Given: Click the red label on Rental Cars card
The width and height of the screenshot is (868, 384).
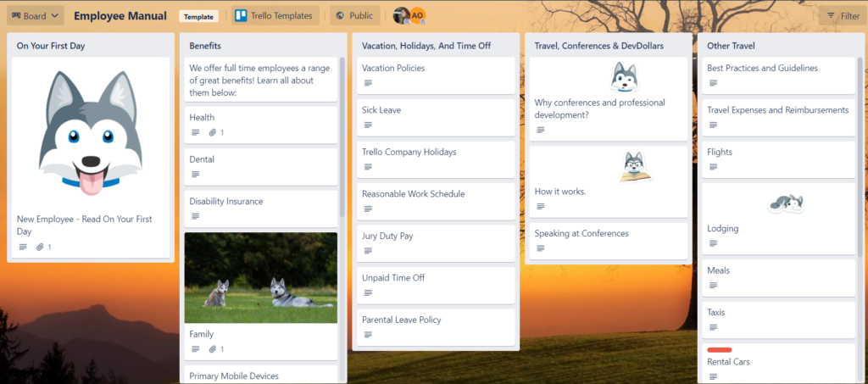Looking at the screenshot, I should (x=719, y=349).
